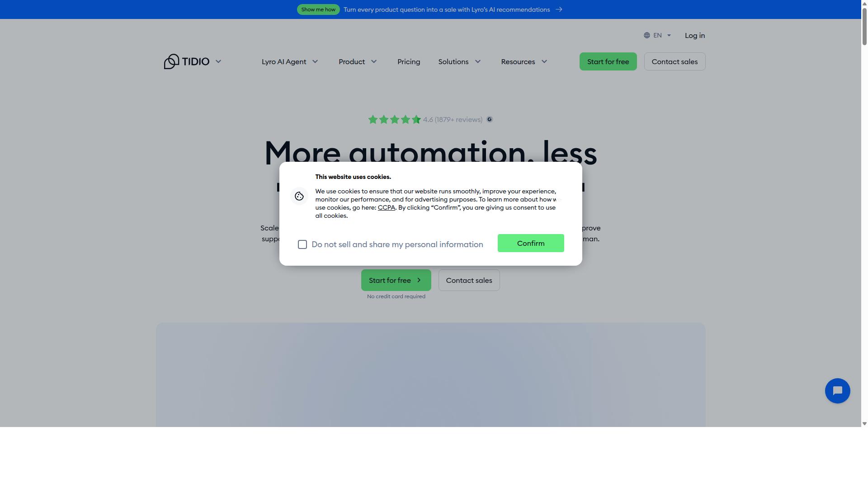Click the Lyro AI recommendations banner text
The width and height of the screenshot is (868, 488).
pos(447,9)
